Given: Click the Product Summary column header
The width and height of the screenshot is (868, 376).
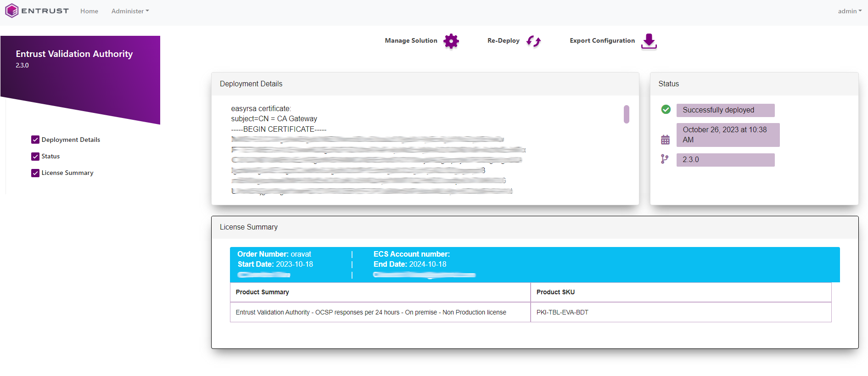Looking at the screenshot, I should 380,292.
